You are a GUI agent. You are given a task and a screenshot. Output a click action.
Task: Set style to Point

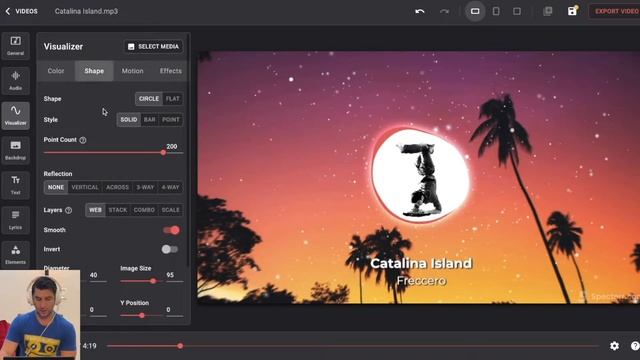click(x=171, y=120)
